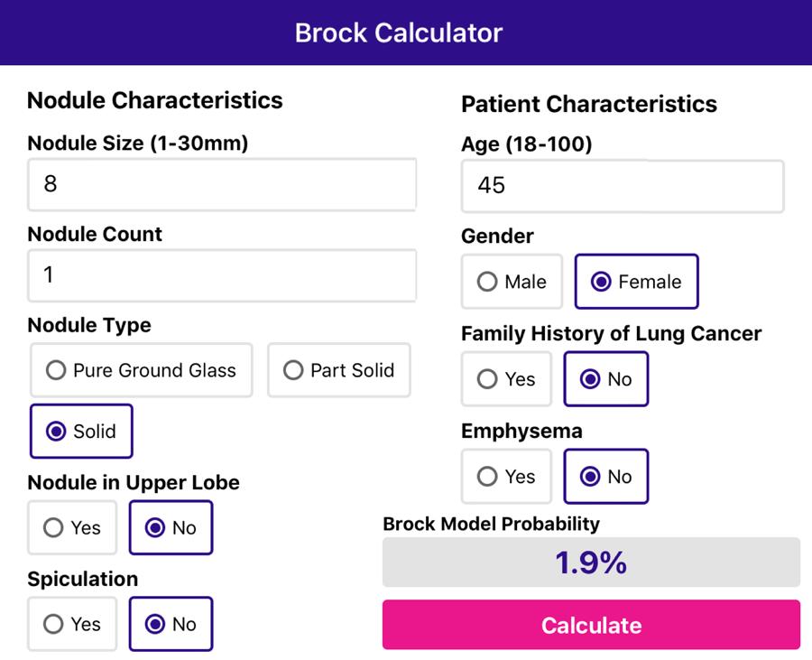The width and height of the screenshot is (812, 660).
Task: Click the Age input field
Action: point(623,186)
